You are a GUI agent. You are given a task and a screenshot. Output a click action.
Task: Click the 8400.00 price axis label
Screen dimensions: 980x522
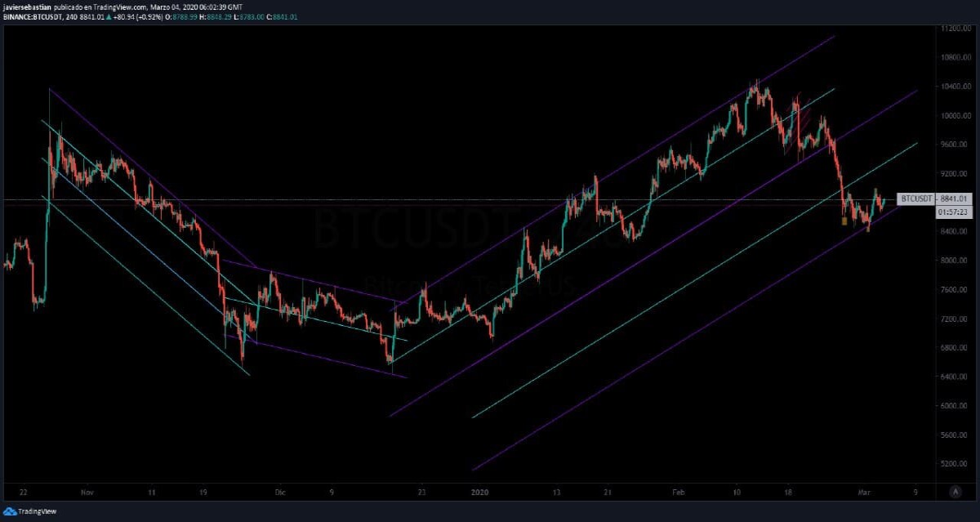pyautogui.click(x=954, y=232)
